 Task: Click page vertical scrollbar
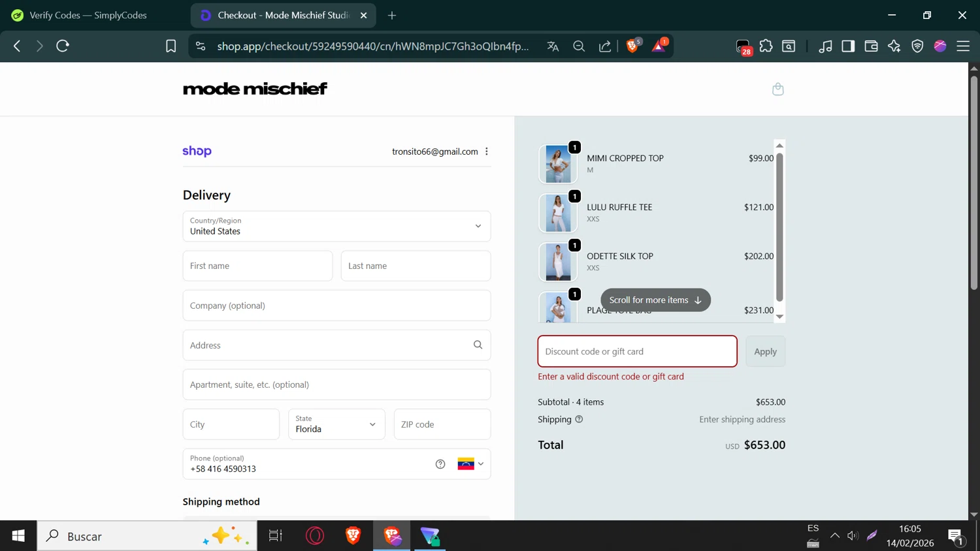click(973, 183)
